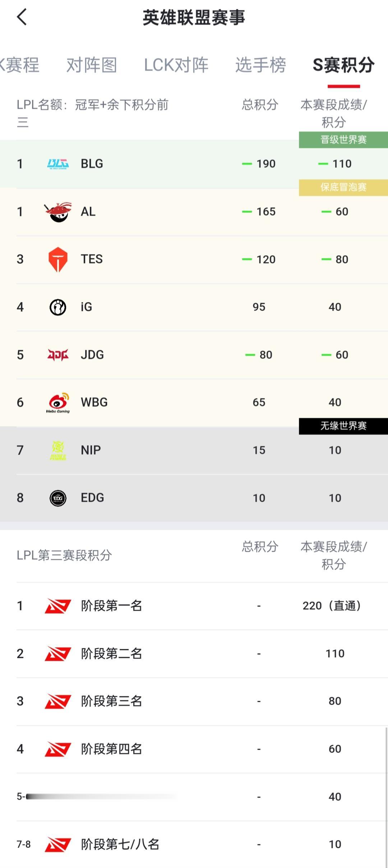Tap the JDG team logo

(x=58, y=355)
